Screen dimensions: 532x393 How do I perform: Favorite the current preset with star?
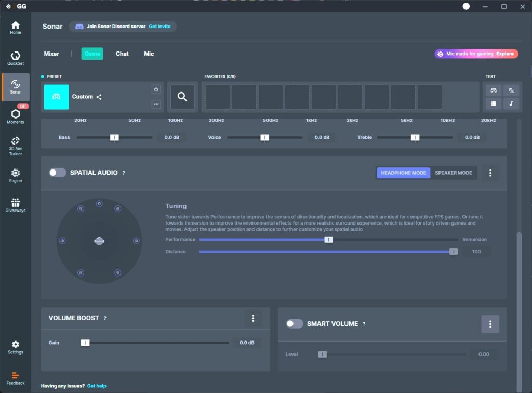[156, 89]
